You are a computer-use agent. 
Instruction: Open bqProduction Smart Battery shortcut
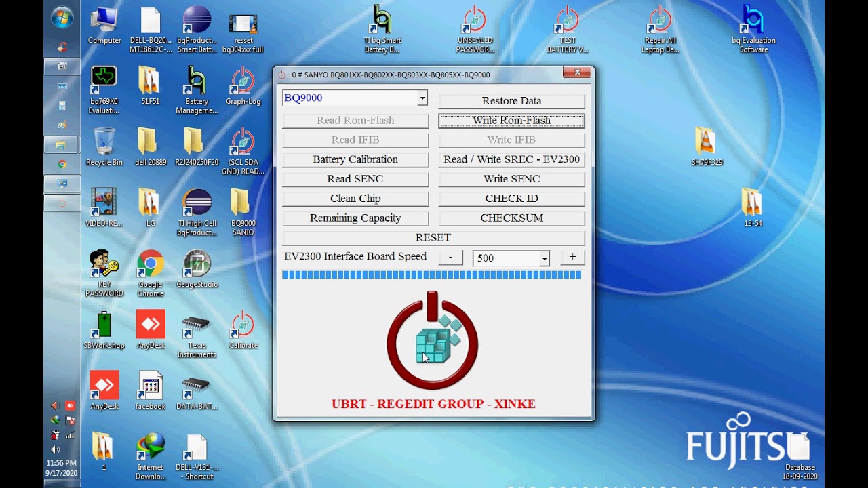[197, 29]
